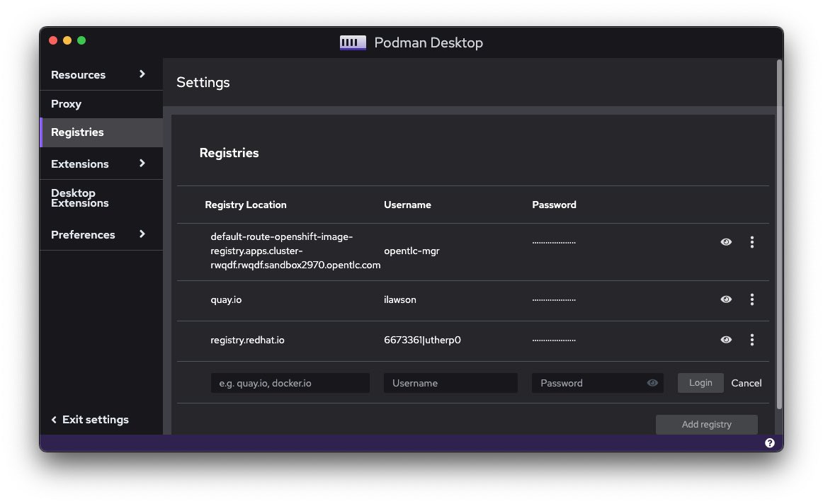Image resolution: width=823 pixels, height=504 pixels.
Task: Click the Add registry button
Action: coord(706,425)
